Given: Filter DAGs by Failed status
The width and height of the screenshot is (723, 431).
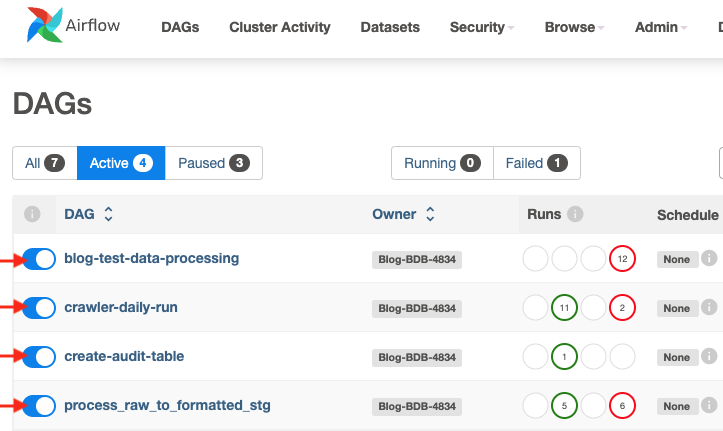Looking at the screenshot, I should (536, 163).
